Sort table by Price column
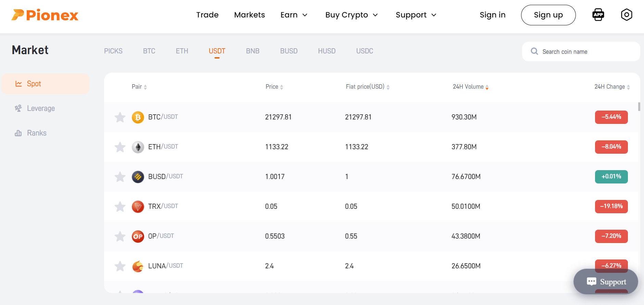Screen dimensions: 644x305 coord(274,87)
